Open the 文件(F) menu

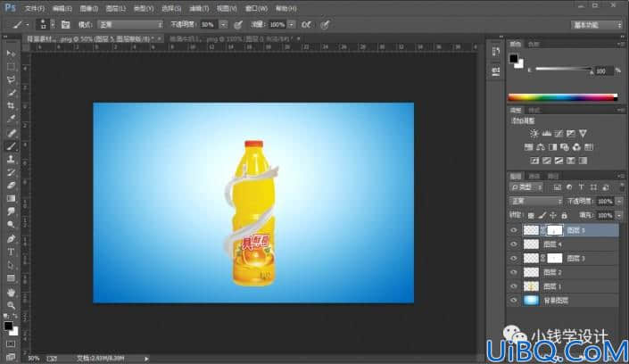(x=35, y=8)
